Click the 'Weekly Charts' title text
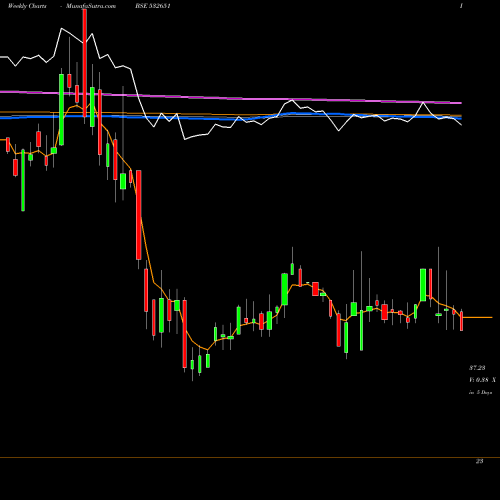500x500 pixels. pos(27,6)
